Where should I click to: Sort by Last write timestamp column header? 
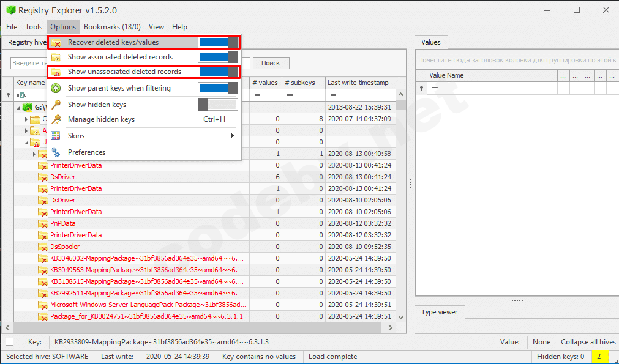(362, 83)
